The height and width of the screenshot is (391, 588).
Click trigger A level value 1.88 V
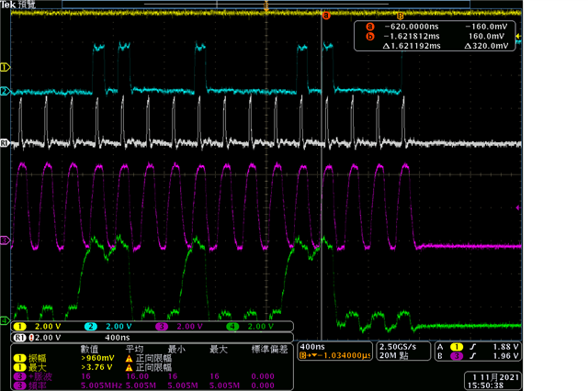[x=505, y=347]
